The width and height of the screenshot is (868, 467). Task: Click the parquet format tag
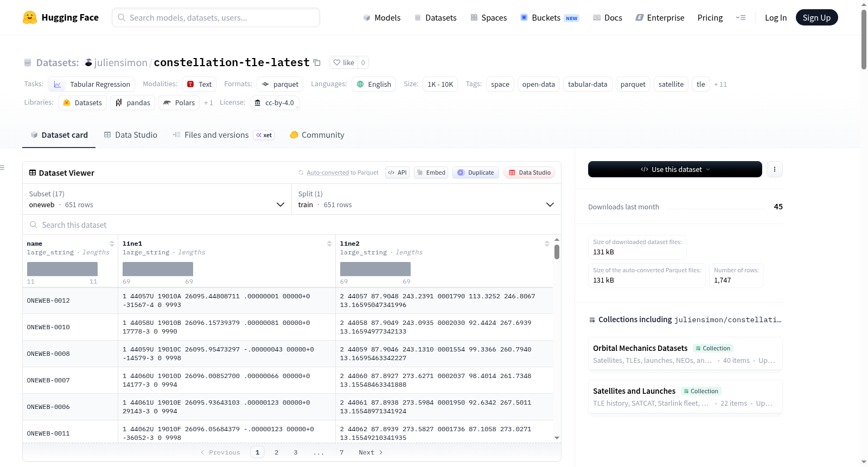280,84
